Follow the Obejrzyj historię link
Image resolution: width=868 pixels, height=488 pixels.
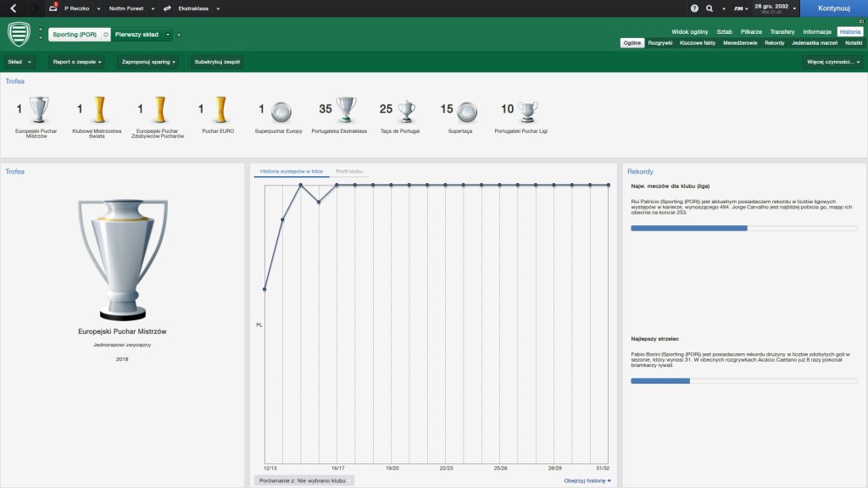[x=587, y=480]
